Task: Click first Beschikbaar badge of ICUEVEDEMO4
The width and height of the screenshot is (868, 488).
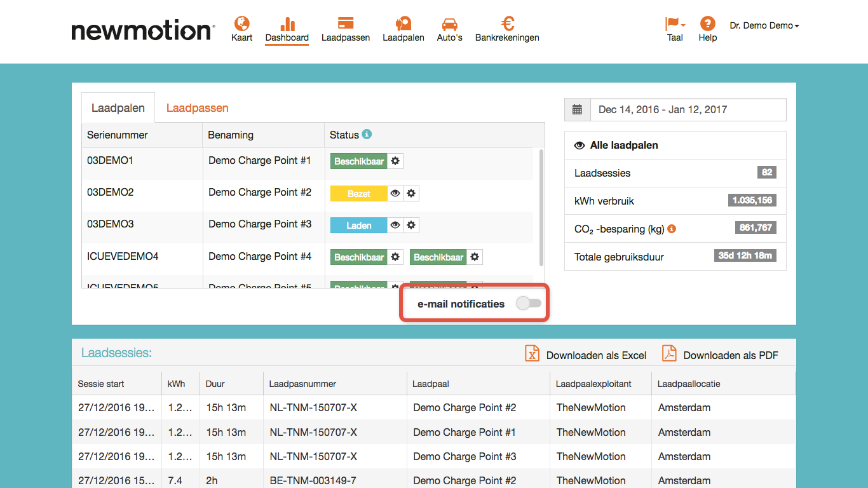Action: pyautogui.click(x=359, y=257)
